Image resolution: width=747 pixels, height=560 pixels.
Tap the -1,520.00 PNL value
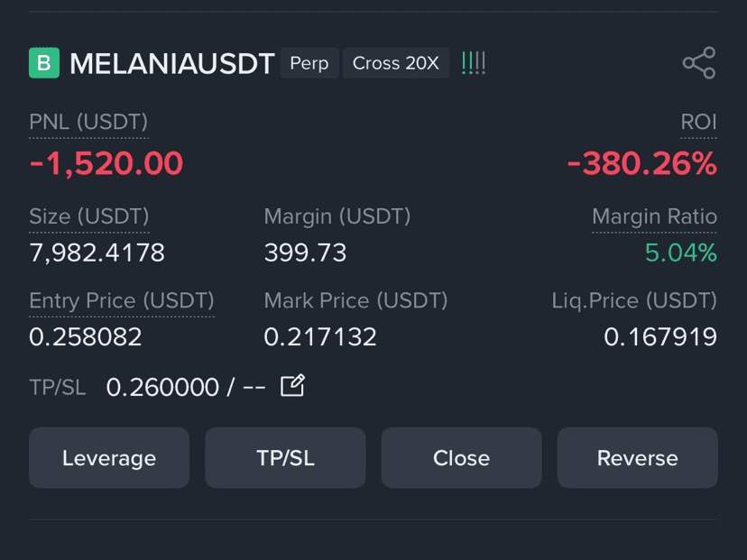(x=106, y=163)
